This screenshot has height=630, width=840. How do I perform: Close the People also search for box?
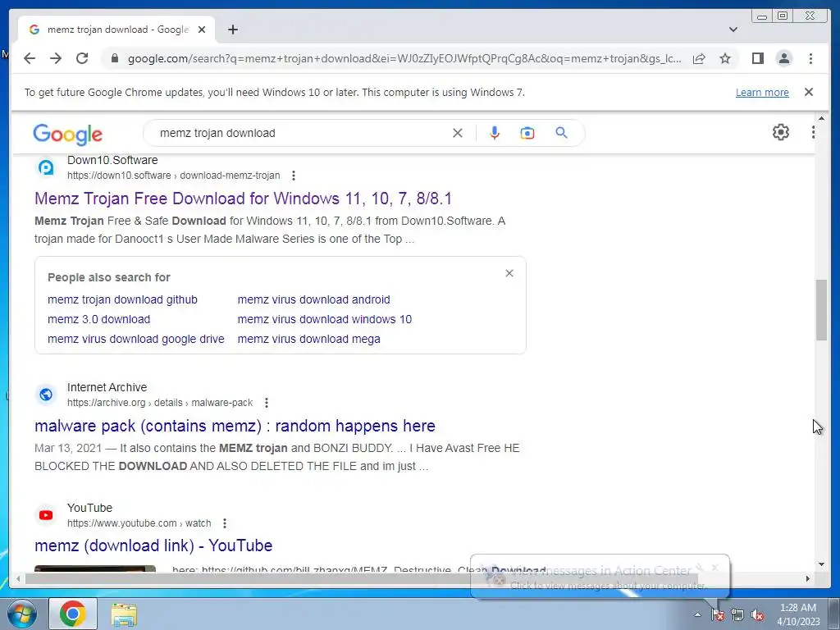[509, 273]
